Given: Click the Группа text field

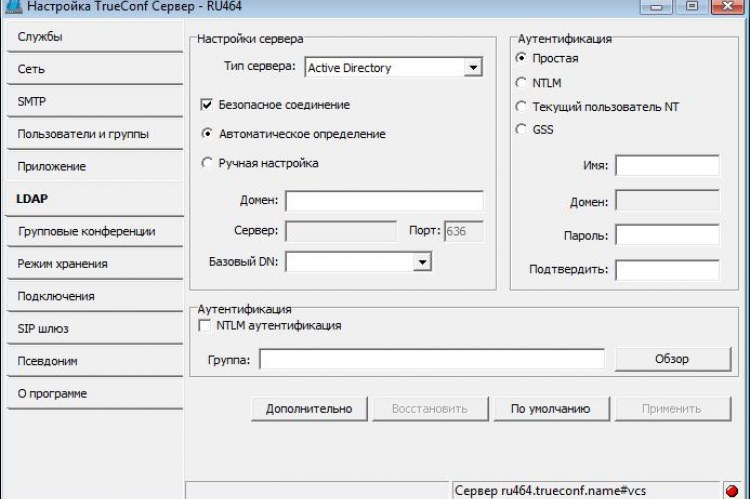Looking at the screenshot, I should tap(432, 359).
